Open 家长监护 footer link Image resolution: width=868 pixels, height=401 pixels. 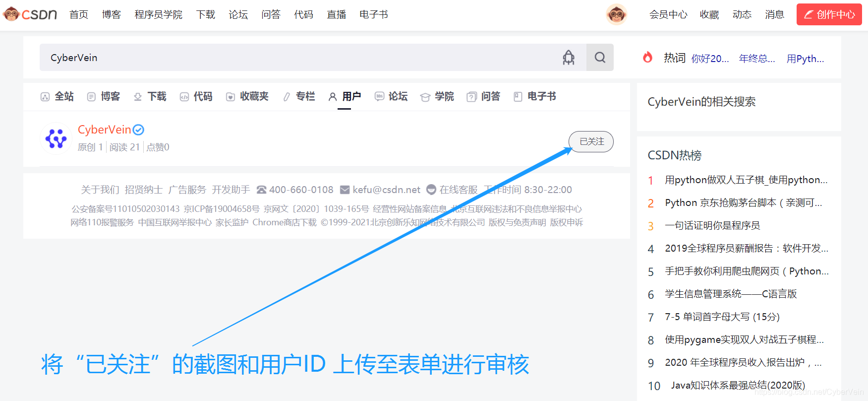232,222
